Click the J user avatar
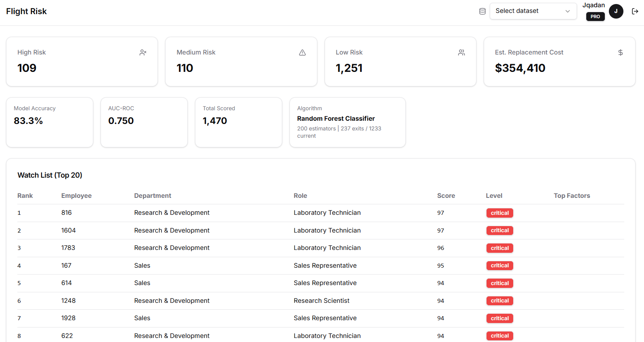Screen dimensions: 644x342 pos(616,11)
